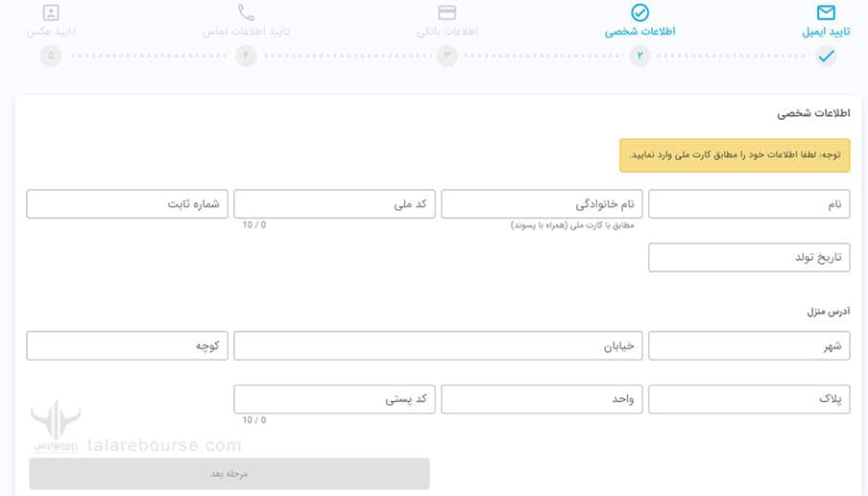Click the نام (first name) input field
Screen dimensions: 868x496
click(749, 204)
